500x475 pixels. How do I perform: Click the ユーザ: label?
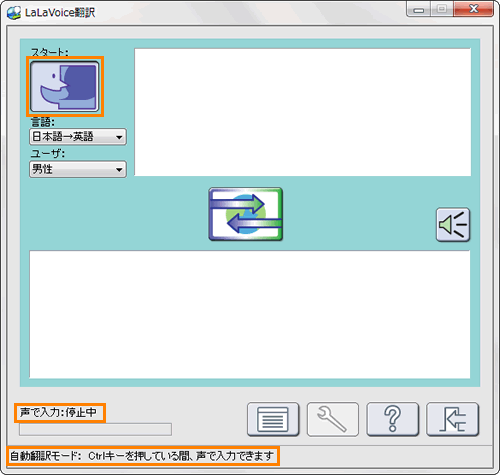[x=48, y=154]
